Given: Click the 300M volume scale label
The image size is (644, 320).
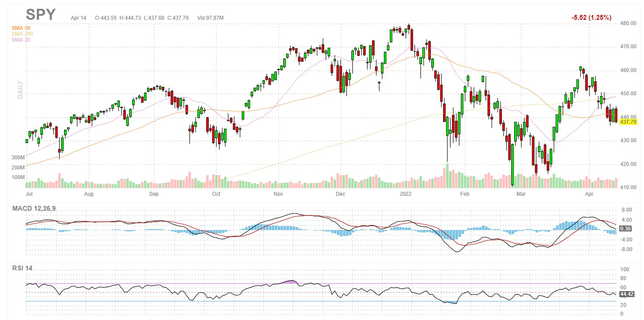Looking at the screenshot, I should [x=18, y=157].
